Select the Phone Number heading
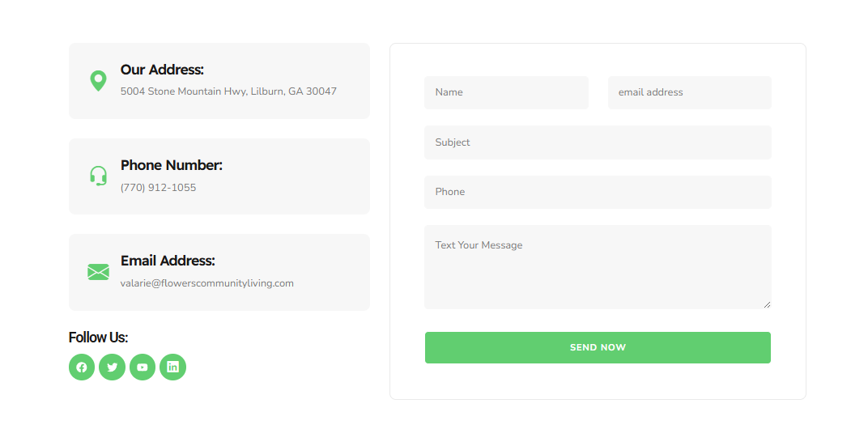The width and height of the screenshot is (868, 446). (172, 165)
